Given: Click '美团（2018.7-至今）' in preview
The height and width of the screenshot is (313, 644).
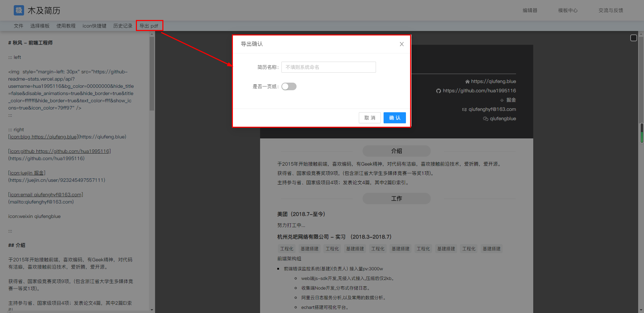Looking at the screenshot, I should pyautogui.click(x=301, y=214).
